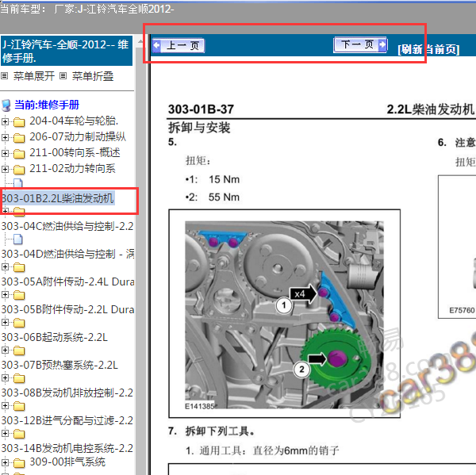476x475 pixels.
Task: Open 204-04车轮与轮胎 tree entry
Action: (74, 121)
